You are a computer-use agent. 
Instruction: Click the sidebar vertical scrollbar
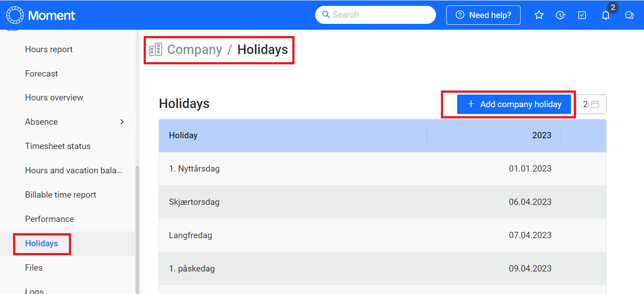(x=137, y=230)
